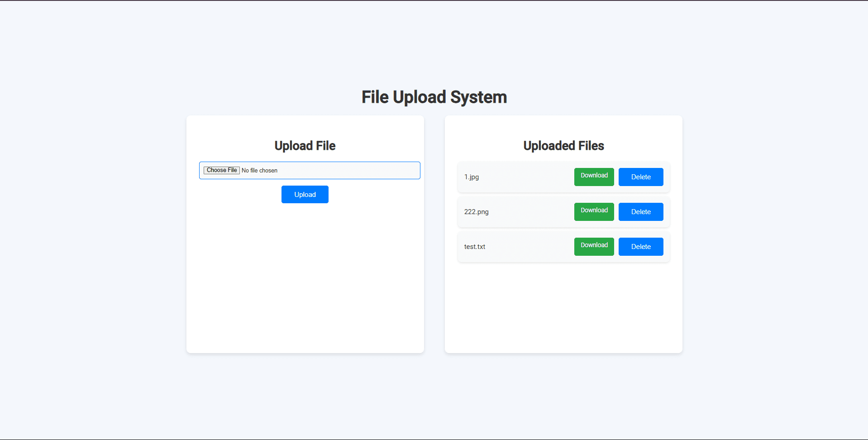Select the file input field showing No file chosen

coord(310,170)
